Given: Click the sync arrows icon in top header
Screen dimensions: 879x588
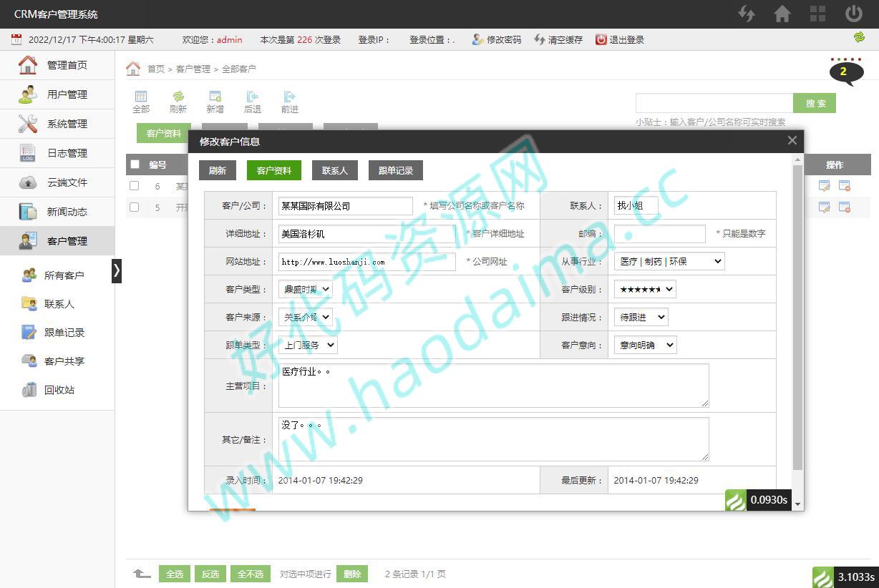Looking at the screenshot, I should [747, 14].
